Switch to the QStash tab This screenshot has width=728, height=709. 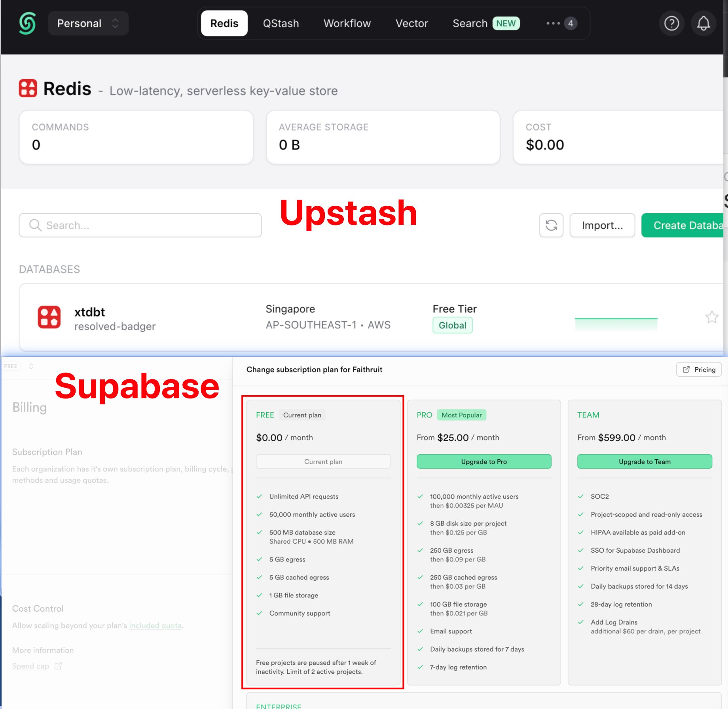[x=281, y=23]
